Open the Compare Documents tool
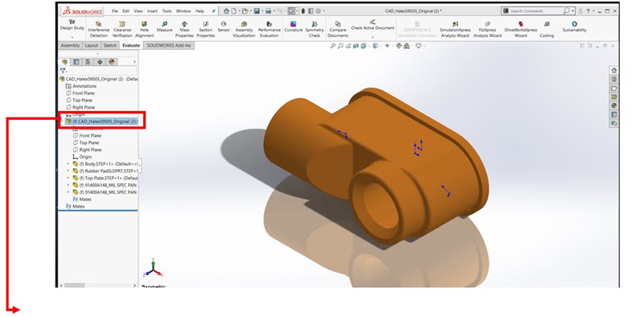 pos(337,29)
